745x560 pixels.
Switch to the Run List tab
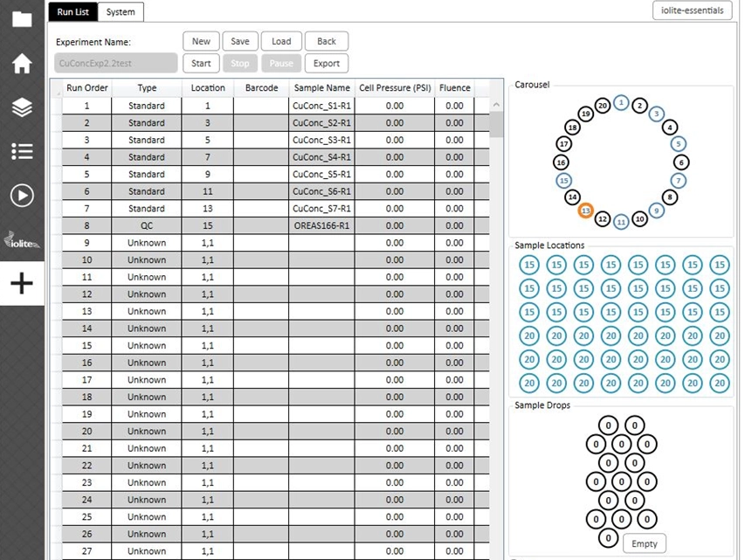click(72, 12)
